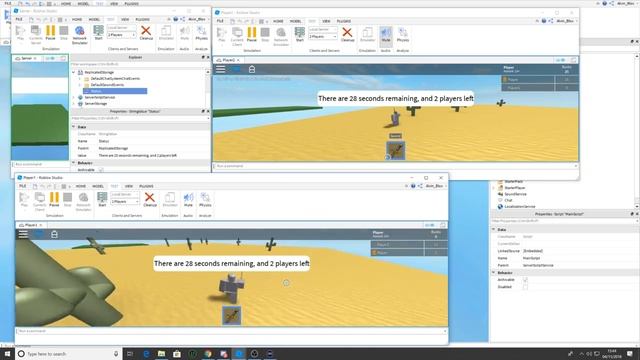
Task: Click Start icon in Player2 window
Action: (x=300, y=34)
